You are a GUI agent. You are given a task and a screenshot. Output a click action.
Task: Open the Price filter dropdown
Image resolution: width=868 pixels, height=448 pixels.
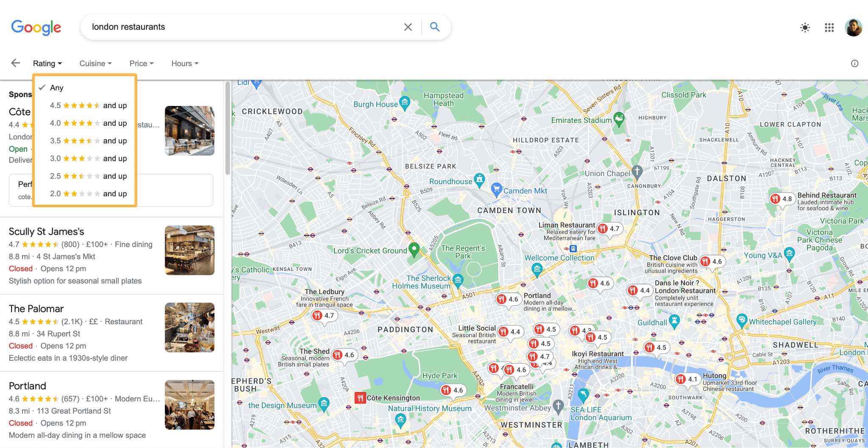[141, 63]
